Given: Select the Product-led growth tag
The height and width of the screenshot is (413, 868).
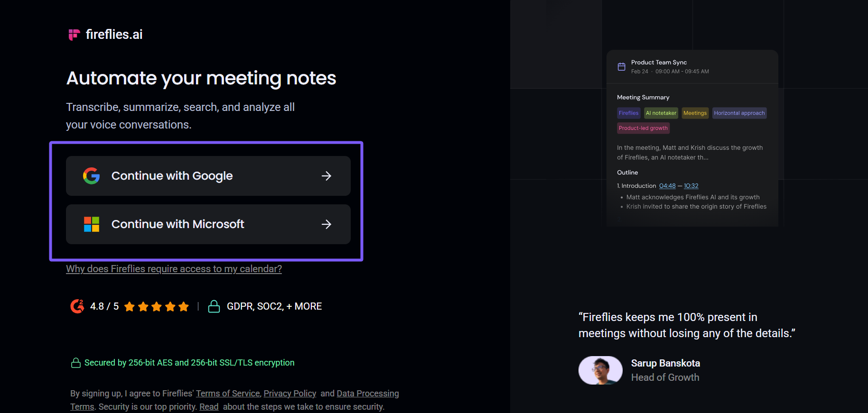Looking at the screenshot, I should [643, 128].
